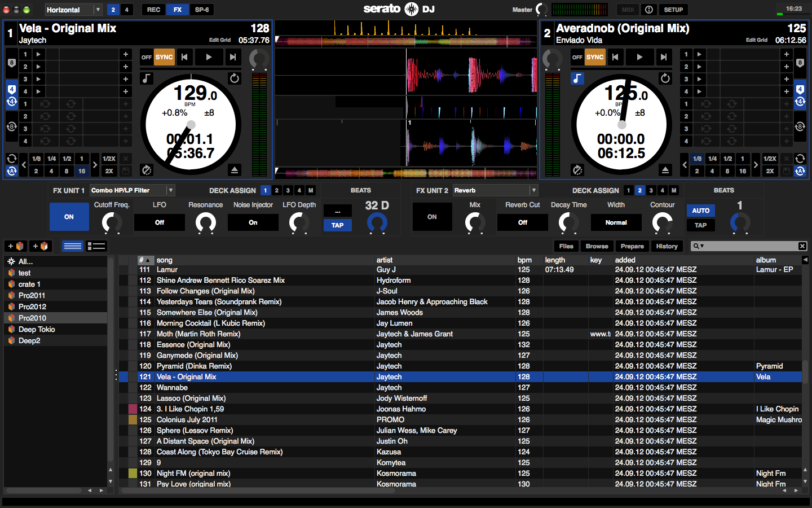Turn off FX Unit 1 ON button

[69, 217]
